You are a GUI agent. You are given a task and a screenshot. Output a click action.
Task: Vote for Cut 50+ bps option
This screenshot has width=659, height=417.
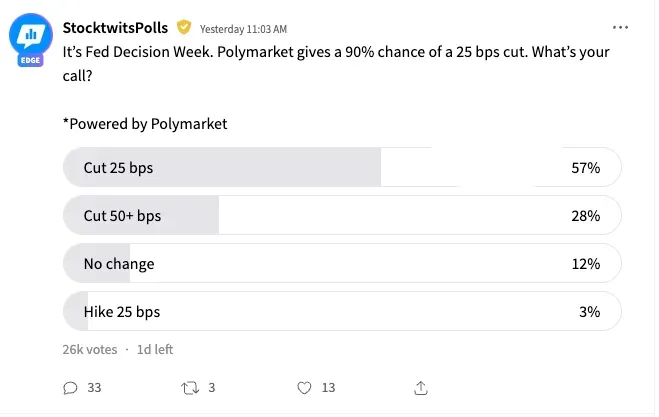pyautogui.click(x=342, y=215)
